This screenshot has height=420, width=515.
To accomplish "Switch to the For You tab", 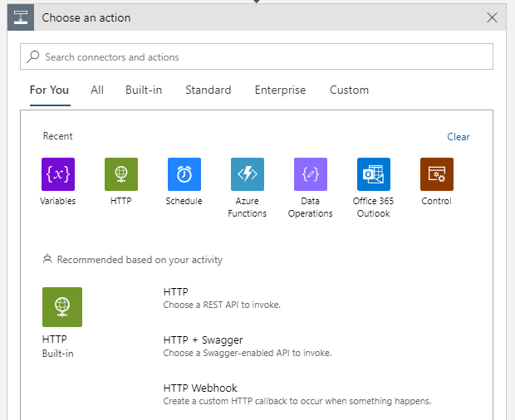I will point(49,90).
